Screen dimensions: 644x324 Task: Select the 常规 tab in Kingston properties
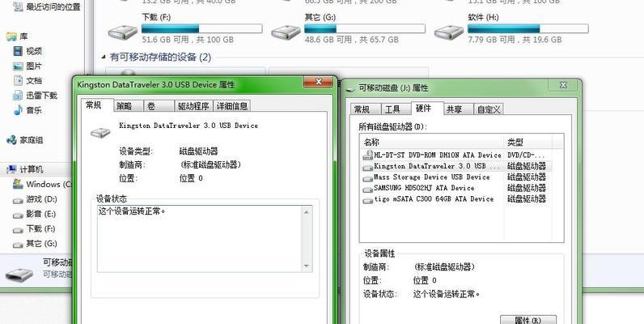pyautogui.click(x=96, y=104)
